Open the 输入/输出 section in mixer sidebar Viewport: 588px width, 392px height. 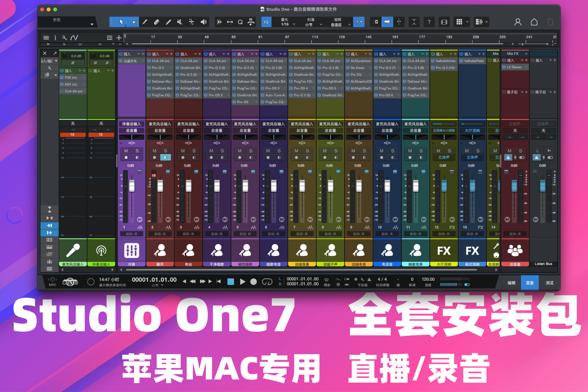[49, 61]
